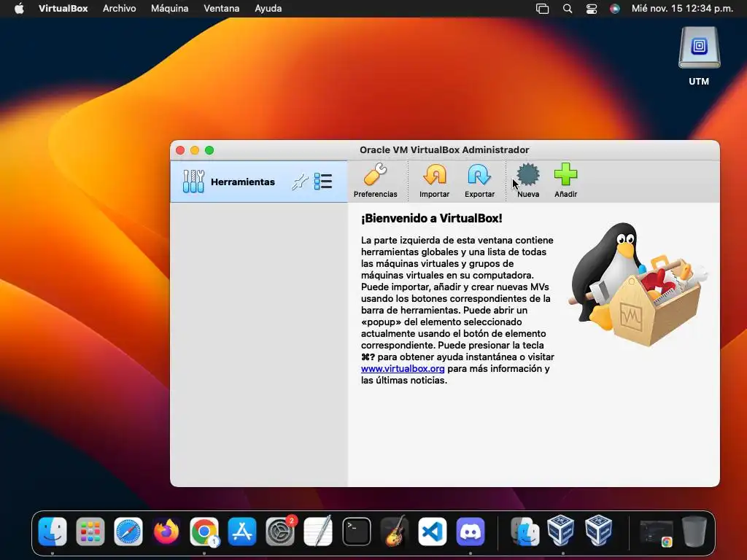The image size is (747, 560).
Task: Create a virtual machine with Nueva
Action: 528,181
